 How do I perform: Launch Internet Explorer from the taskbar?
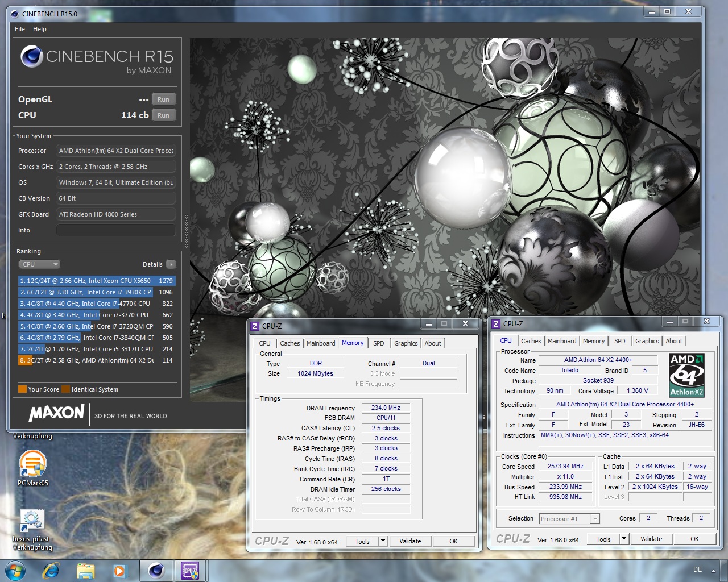(51, 570)
